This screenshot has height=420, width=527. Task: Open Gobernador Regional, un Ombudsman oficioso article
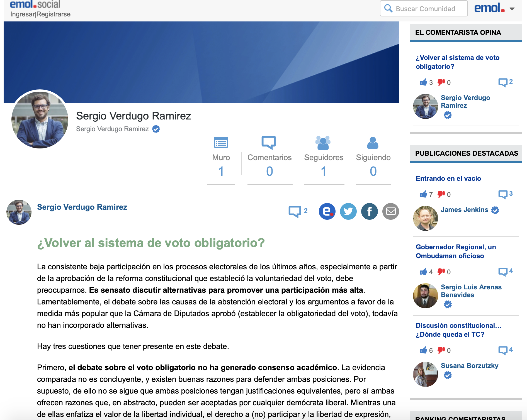pyautogui.click(x=456, y=251)
